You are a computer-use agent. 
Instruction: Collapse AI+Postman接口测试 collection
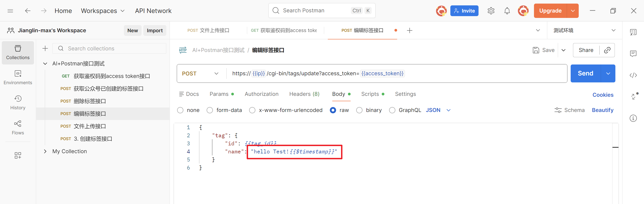point(45,64)
